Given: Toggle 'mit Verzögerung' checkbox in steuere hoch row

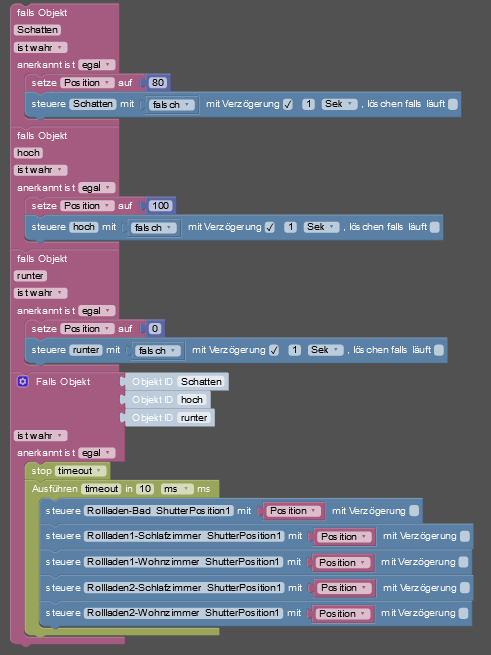Looking at the screenshot, I should pos(270,227).
